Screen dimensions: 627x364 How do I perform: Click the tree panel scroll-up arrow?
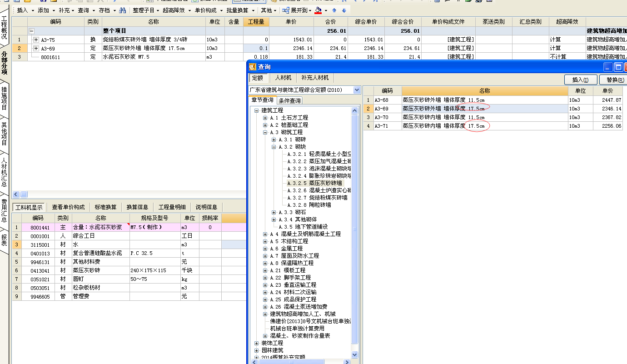tap(355, 110)
